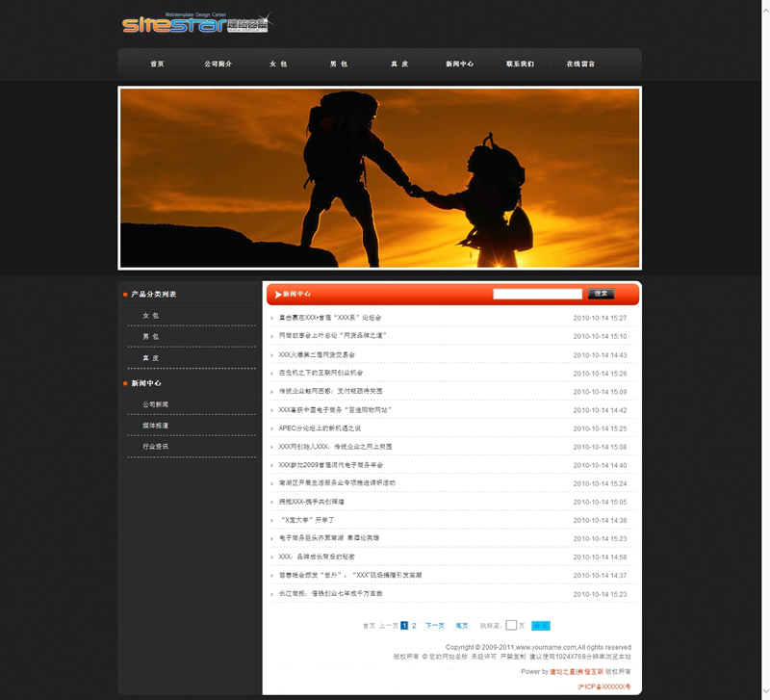Image resolution: width=770 pixels, height=700 pixels.
Task: Select 公司新闻 in the sidebar
Action: pos(155,404)
